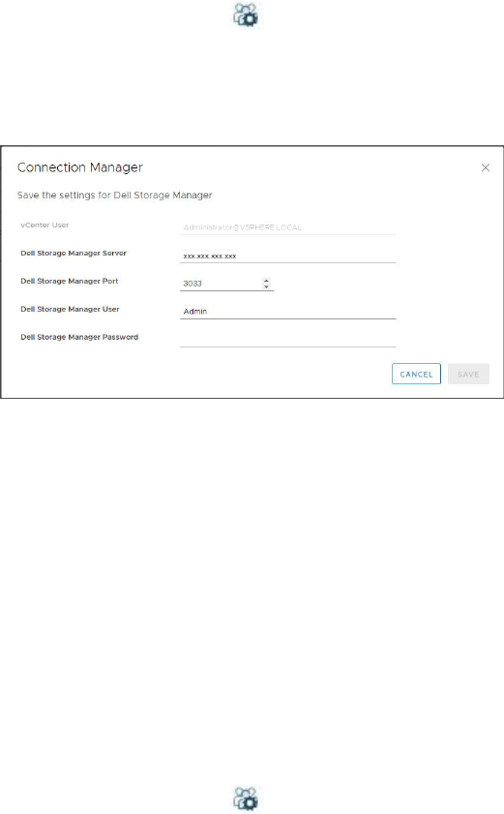Click the disabled Administrator@VSPHERE.LOCAL field
Viewport: 504px width, 814px height.
(287, 227)
